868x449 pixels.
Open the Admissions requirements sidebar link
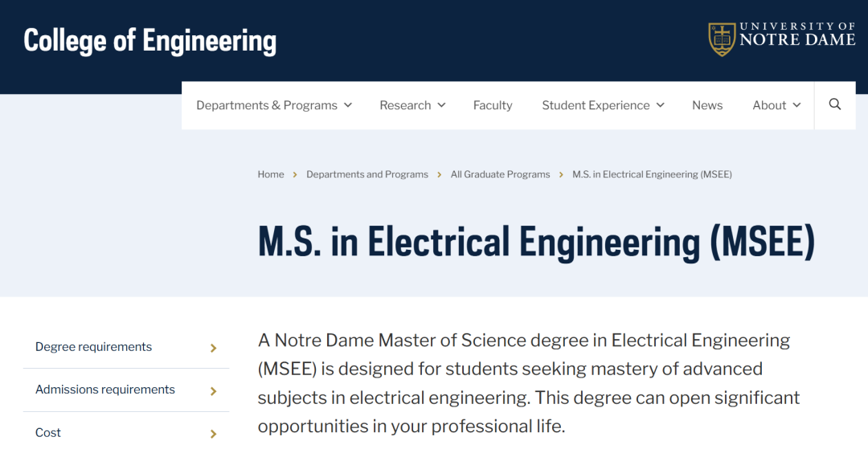[105, 390]
